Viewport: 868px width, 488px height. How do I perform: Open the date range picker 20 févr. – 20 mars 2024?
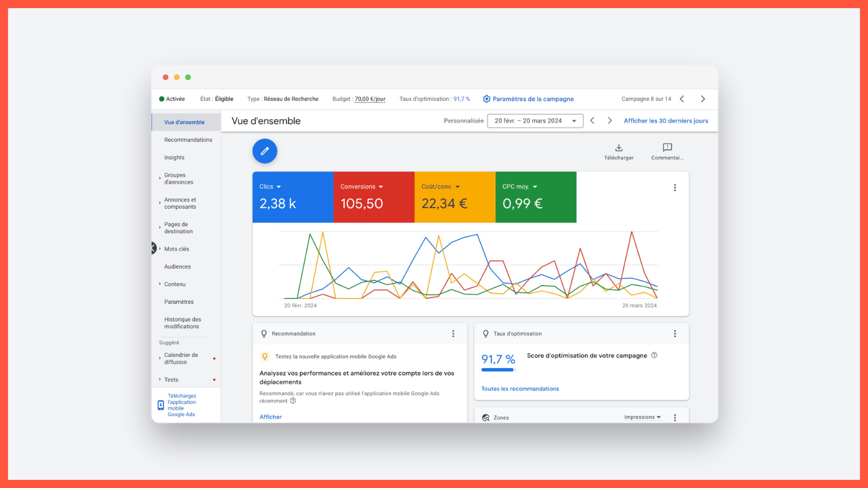click(535, 120)
